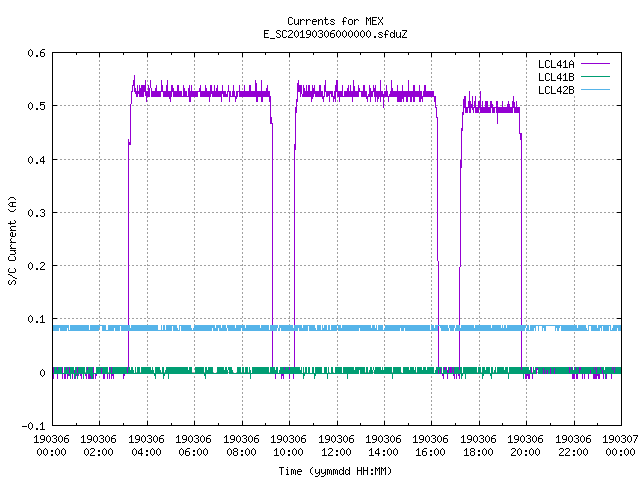Viewport: 640px width, 480px height.
Task: Click the purple LCL41A legend line sample
Action: pyautogui.click(x=596, y=64)
